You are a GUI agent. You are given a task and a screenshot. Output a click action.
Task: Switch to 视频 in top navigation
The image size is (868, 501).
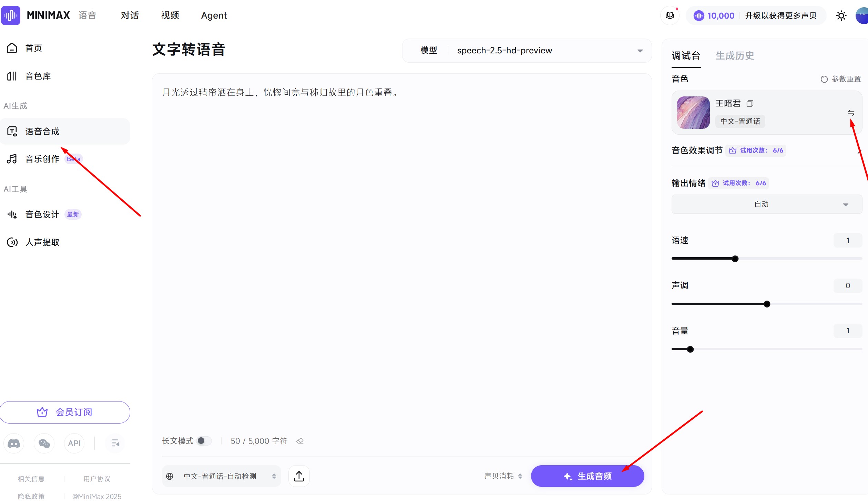[x=170, y=15]
